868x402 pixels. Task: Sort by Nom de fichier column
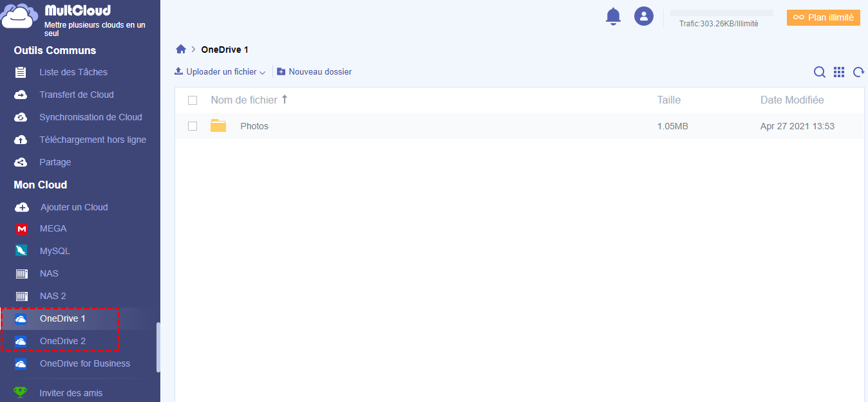(x=244, y=100)
